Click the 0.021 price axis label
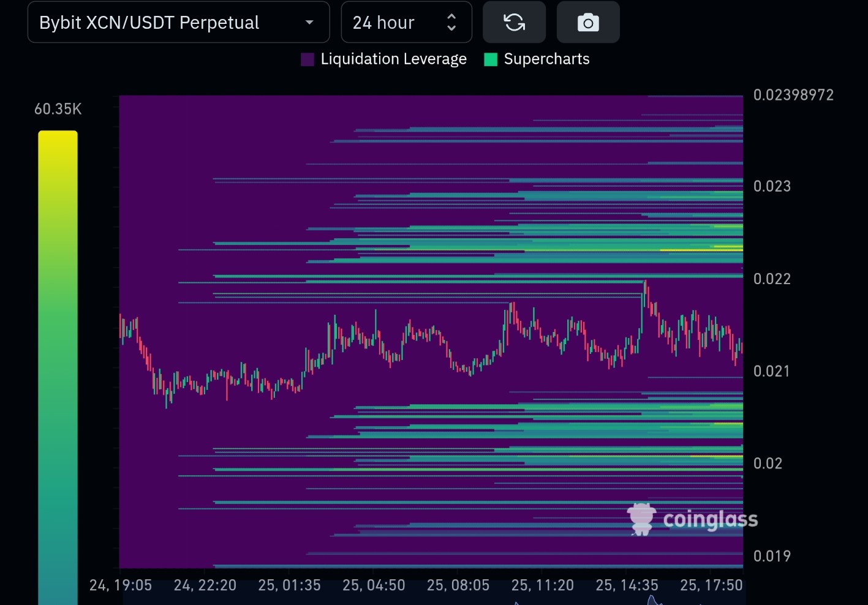 (x=772, y=371)
